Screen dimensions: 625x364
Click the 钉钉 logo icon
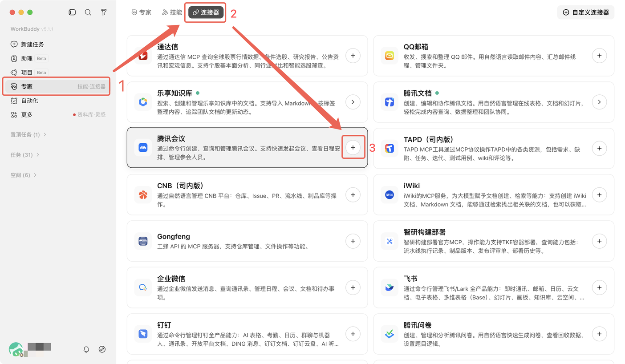143,334
